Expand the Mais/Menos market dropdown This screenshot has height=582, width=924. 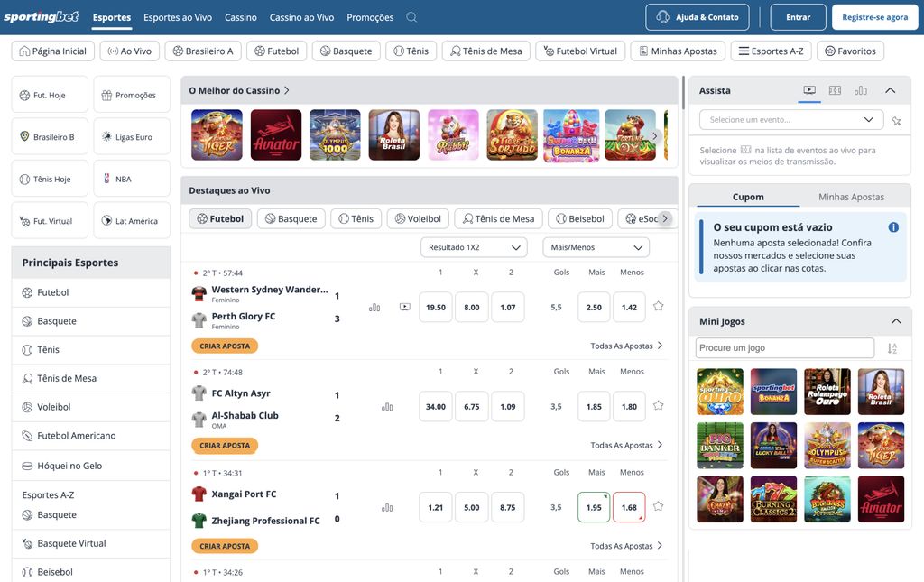[596, 247]
